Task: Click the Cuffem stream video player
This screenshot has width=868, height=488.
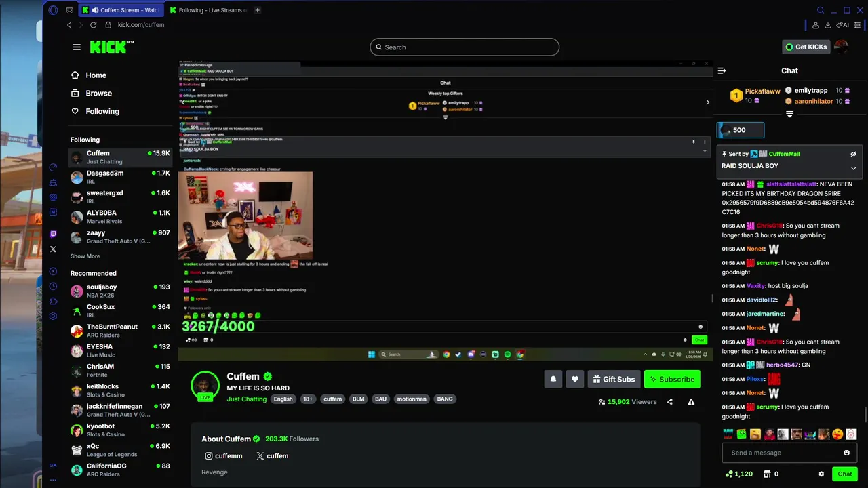Action: (x=446, y=211)
